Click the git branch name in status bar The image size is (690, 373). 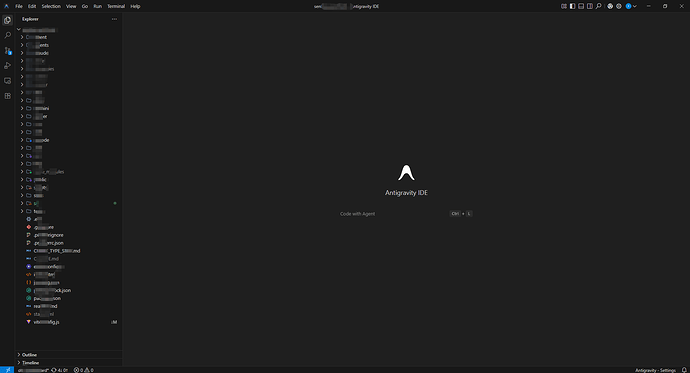pos(33,370)
